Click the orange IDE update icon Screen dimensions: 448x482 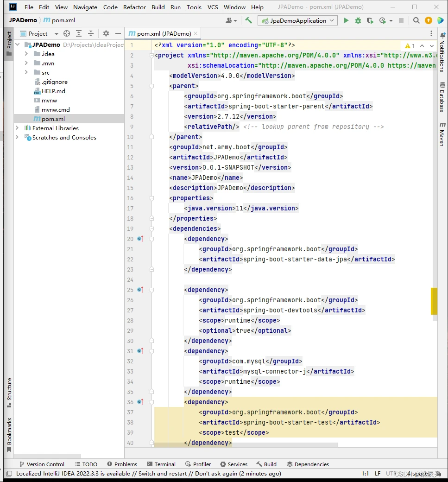click(429, 20)
